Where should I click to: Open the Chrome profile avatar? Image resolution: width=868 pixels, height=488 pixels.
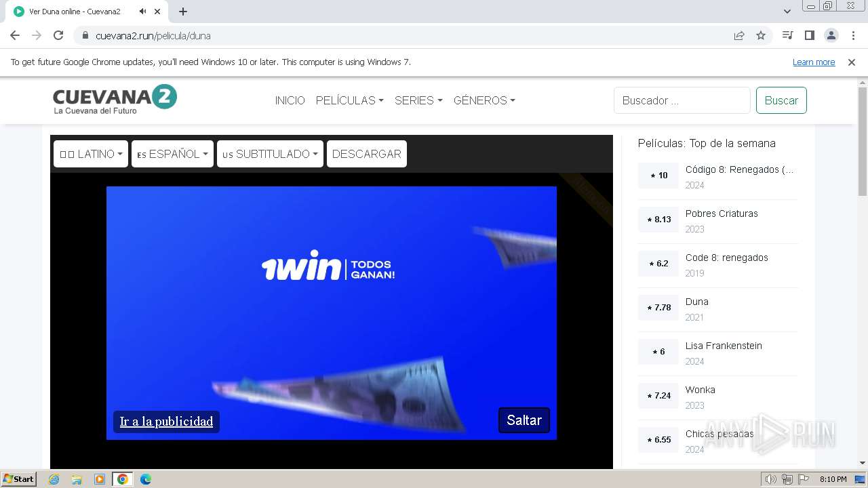[x=831, y=36]
